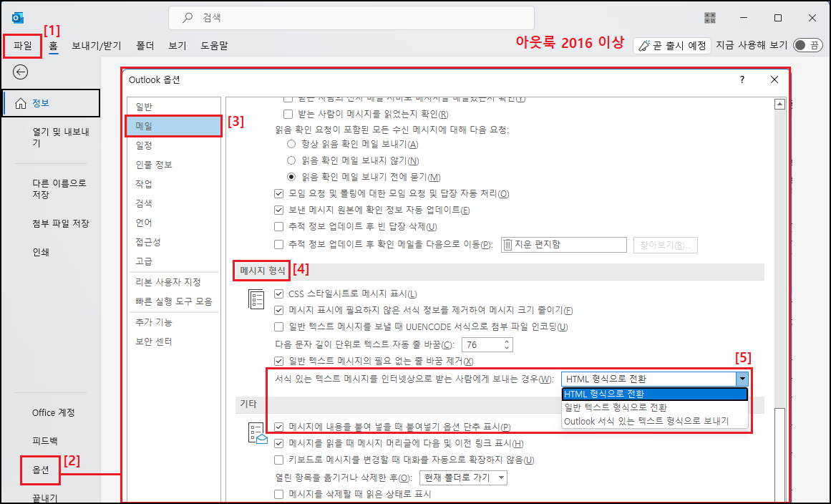This screenshot has height=504, width=831.
Task: Check UUENCODE 서식으로 첨부 파일 인코딩
Action: click(x=278, y=326)
